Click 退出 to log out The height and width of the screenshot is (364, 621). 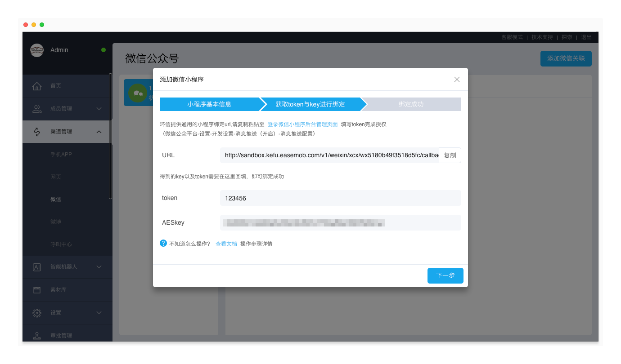[586, 37]
